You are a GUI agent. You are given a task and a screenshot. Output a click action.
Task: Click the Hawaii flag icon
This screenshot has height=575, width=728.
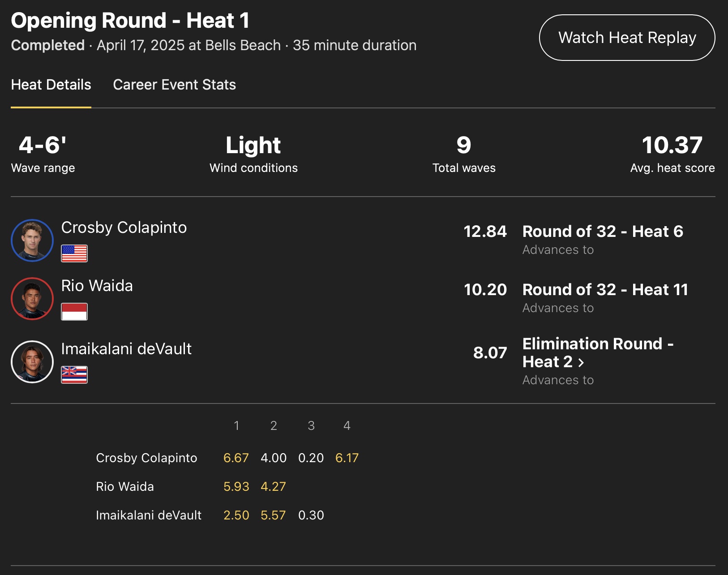[x=74, y=375]
